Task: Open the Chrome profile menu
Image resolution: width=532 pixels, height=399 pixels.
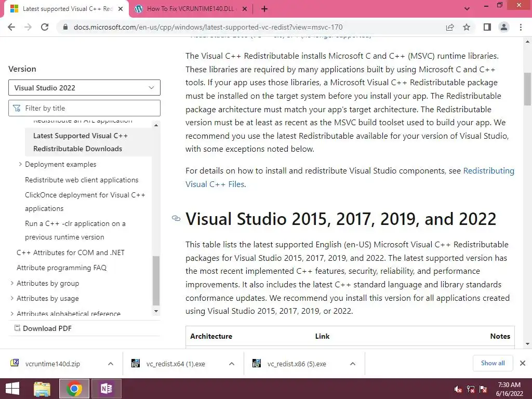Action: pyautogui.click(x=504, y=27)
